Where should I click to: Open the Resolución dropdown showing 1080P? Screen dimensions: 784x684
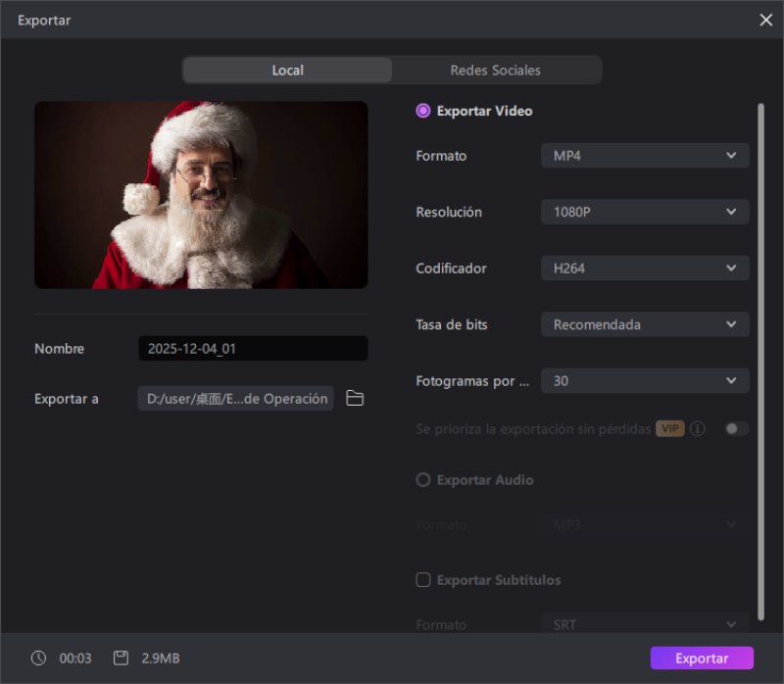click(645, 212)
